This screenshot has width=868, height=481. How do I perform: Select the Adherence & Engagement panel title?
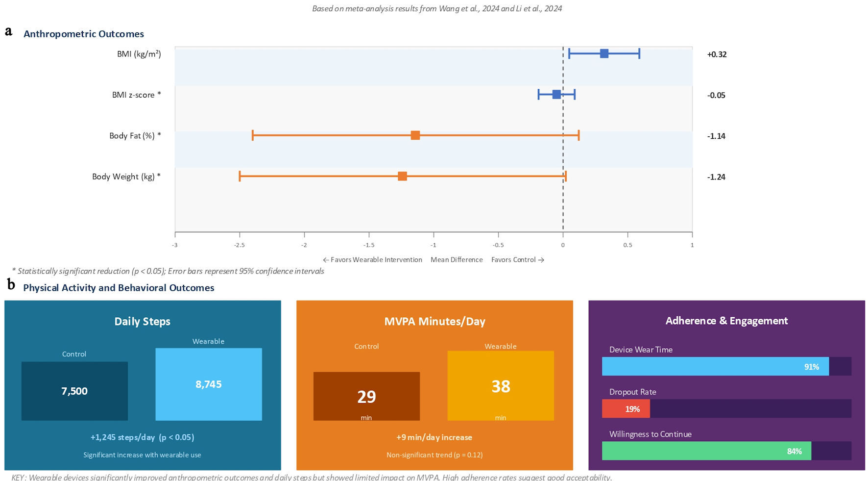pos(726,321)
